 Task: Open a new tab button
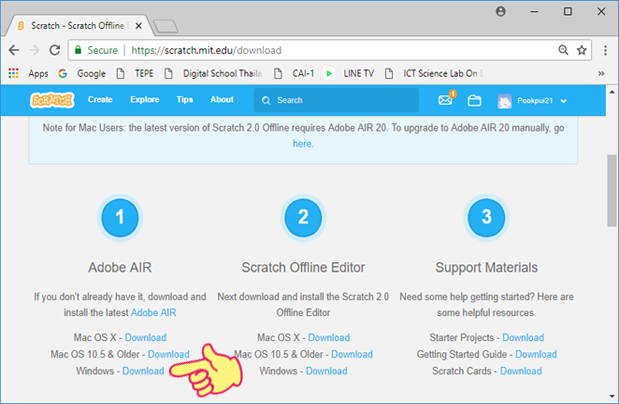coord(165,26)
